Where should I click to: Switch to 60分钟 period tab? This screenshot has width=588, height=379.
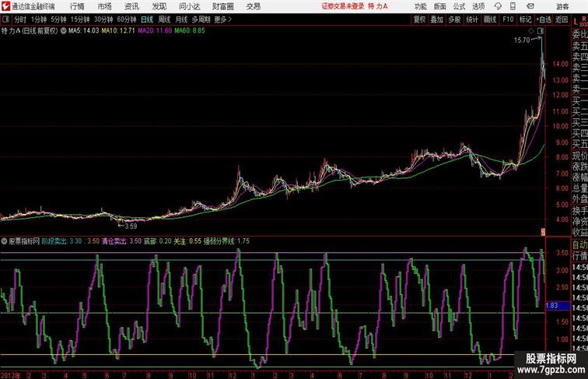point(126,19)
